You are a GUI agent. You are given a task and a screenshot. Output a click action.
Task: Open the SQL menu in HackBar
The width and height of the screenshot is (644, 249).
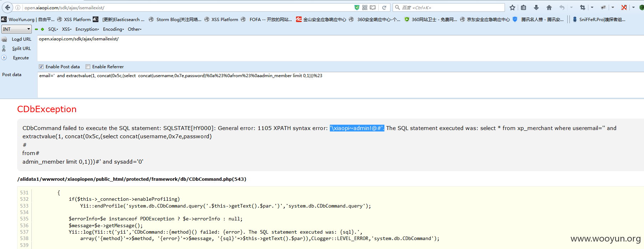tap(53, 29)
